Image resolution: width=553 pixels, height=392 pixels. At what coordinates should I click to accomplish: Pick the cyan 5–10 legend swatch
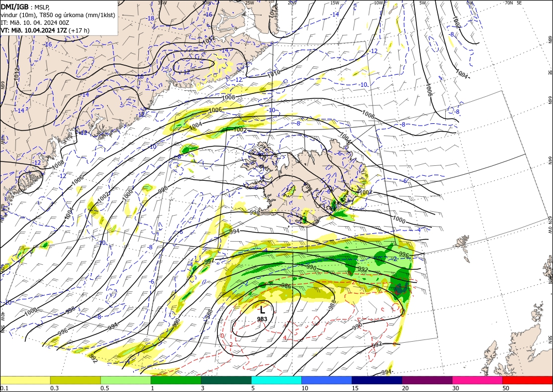pyautogui.click(x=276, y=380)
